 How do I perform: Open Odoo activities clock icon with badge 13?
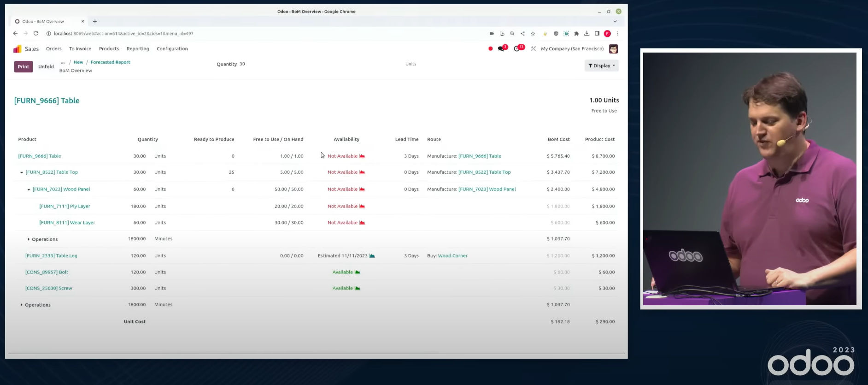[518, 48]
